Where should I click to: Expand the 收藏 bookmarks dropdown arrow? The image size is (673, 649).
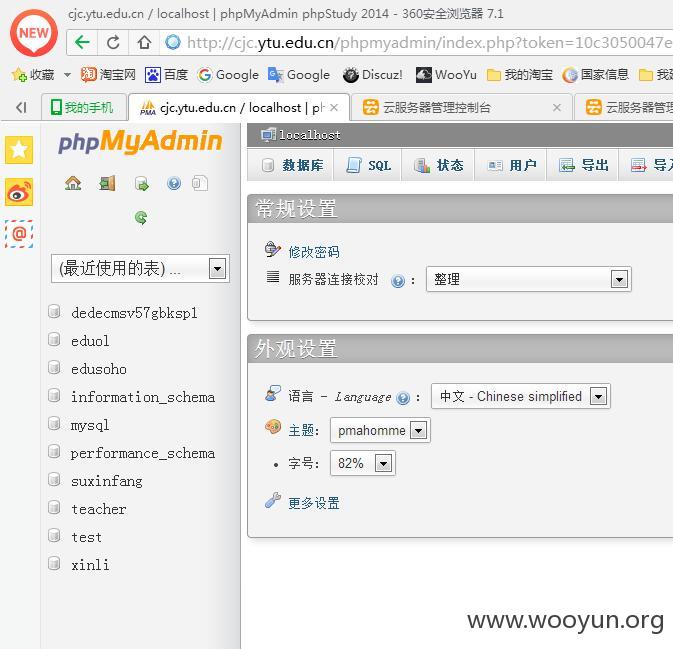coord(67,75)
